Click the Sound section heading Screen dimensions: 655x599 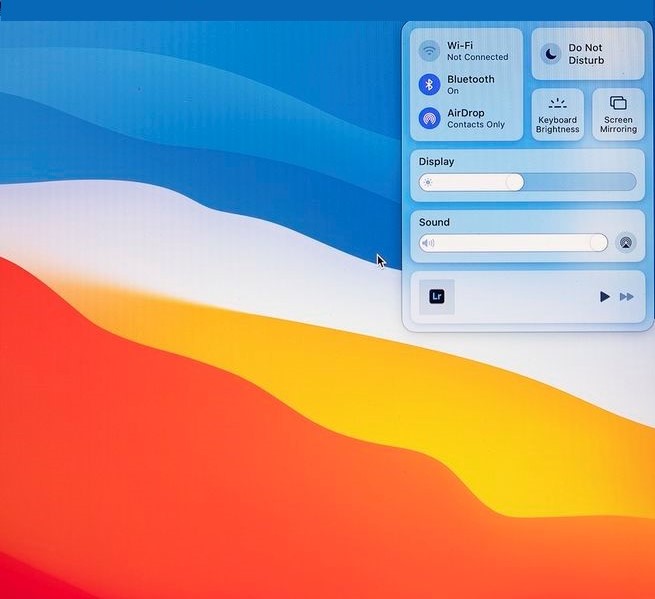tap(434, 222)
